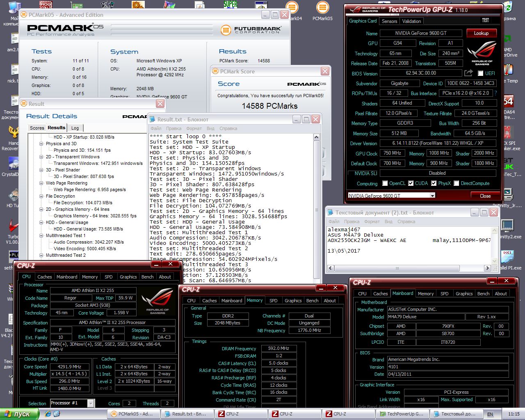Open the CrystalDisk desktop icon
The image size is (525, 420).
[14, 163]
